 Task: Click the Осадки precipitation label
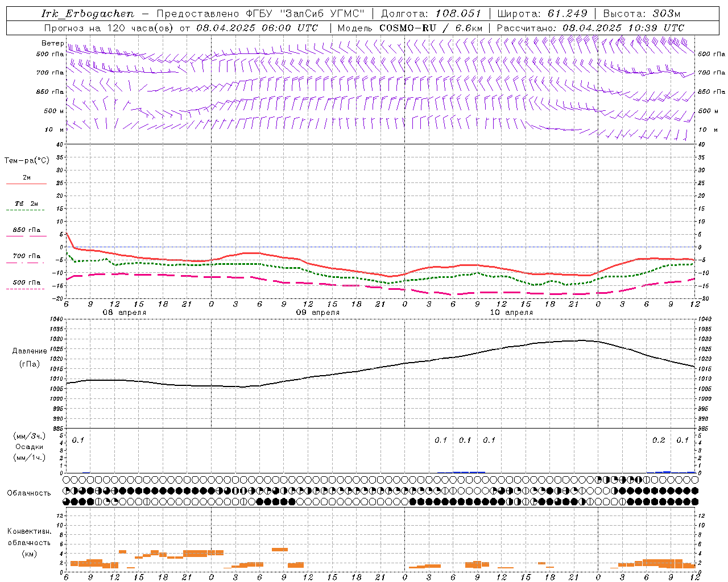30,447
